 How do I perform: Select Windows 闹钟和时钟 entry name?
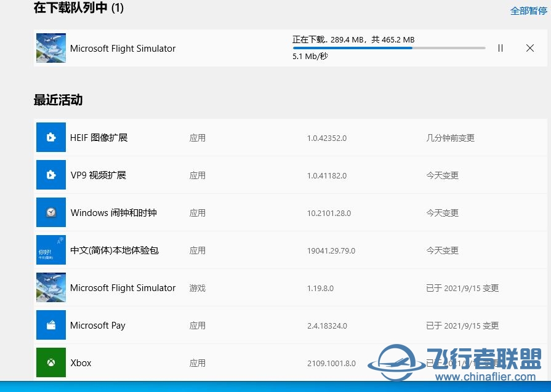coord(113,213)
